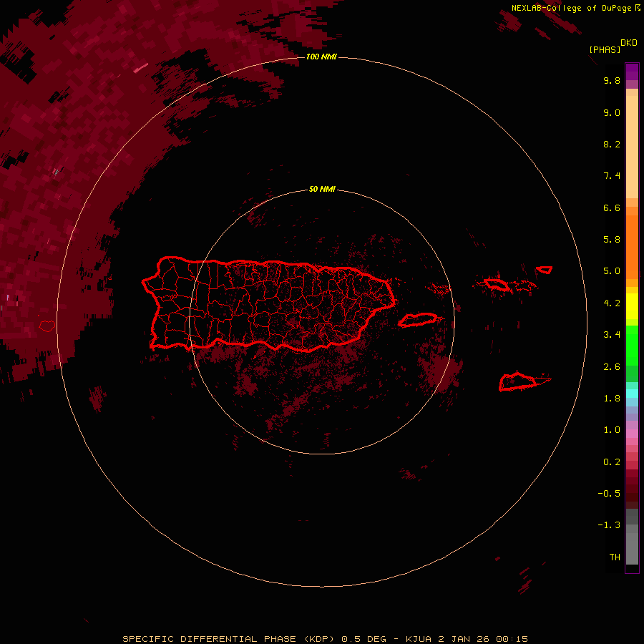Click the 1.8 value on the scale

[x=612, y=399]
